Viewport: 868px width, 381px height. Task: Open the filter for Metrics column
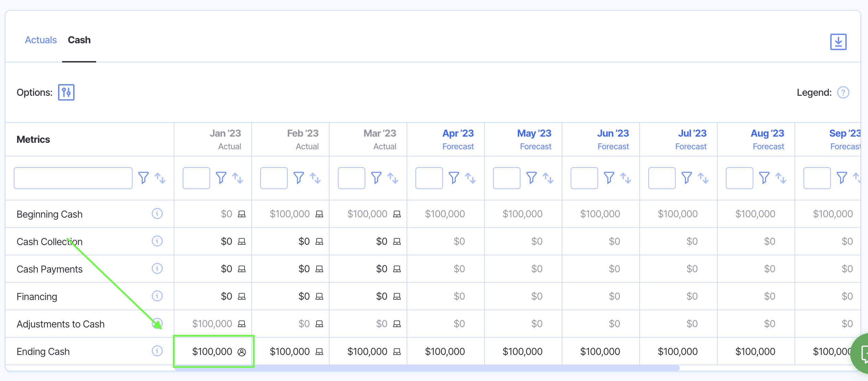click(x=144, y=178)
